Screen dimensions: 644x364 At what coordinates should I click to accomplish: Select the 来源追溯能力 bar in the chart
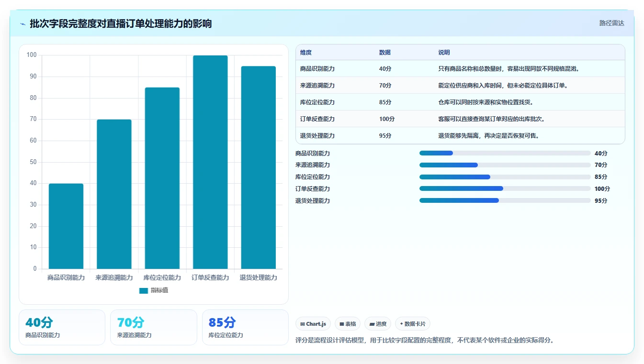pyautogui.click(x=114, y=194)
